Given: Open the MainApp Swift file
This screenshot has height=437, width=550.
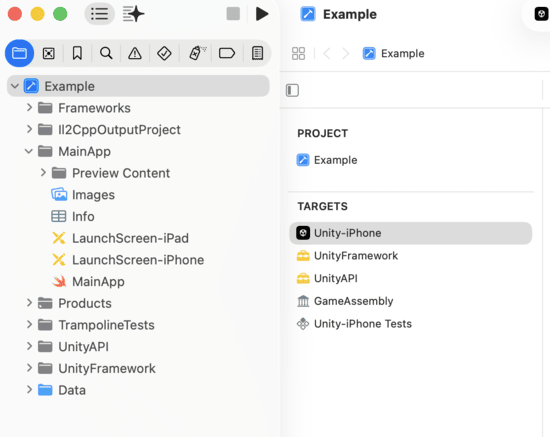Looking at the screenshot, I should click(x=138, y=282).
